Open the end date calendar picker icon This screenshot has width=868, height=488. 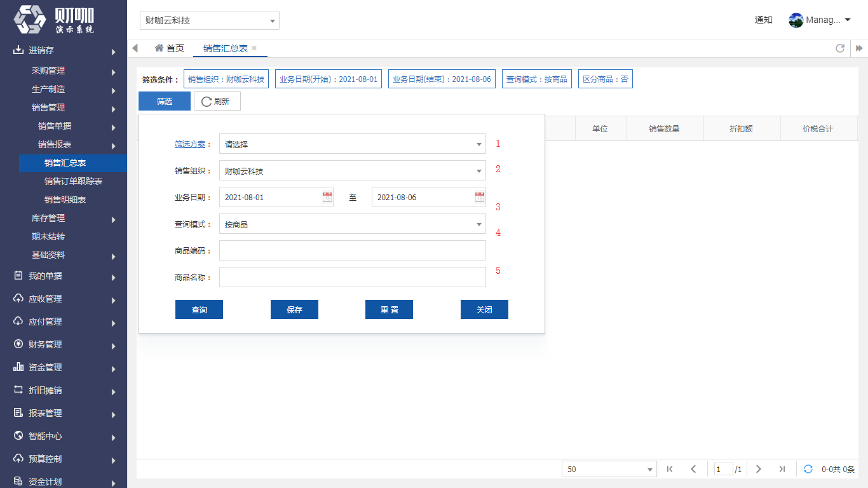pyautogui.click(x=480, y=197)
